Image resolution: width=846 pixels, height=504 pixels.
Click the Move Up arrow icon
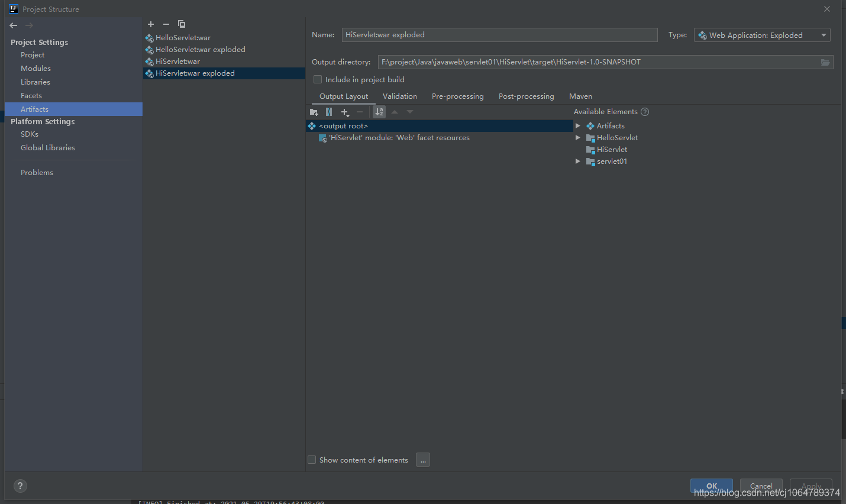[395, 112]
